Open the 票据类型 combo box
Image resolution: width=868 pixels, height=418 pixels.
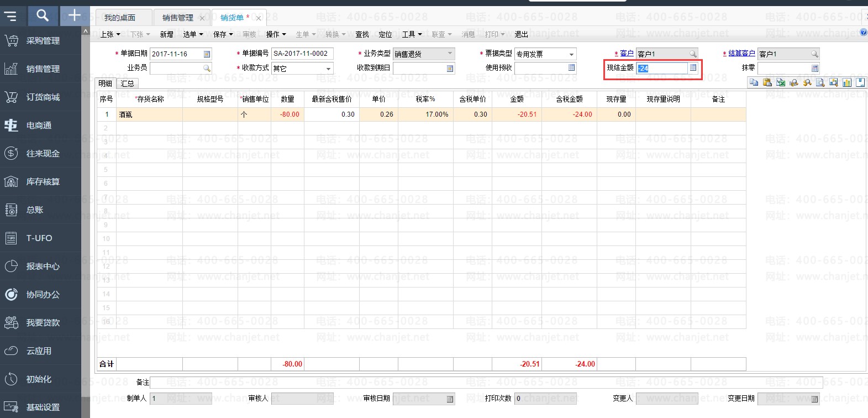[545, 54]
